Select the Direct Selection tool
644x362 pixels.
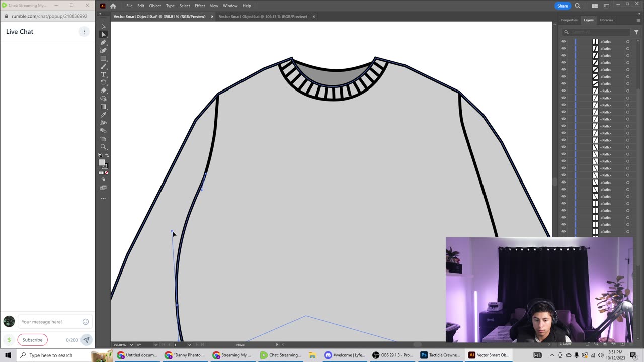point(103,34)
